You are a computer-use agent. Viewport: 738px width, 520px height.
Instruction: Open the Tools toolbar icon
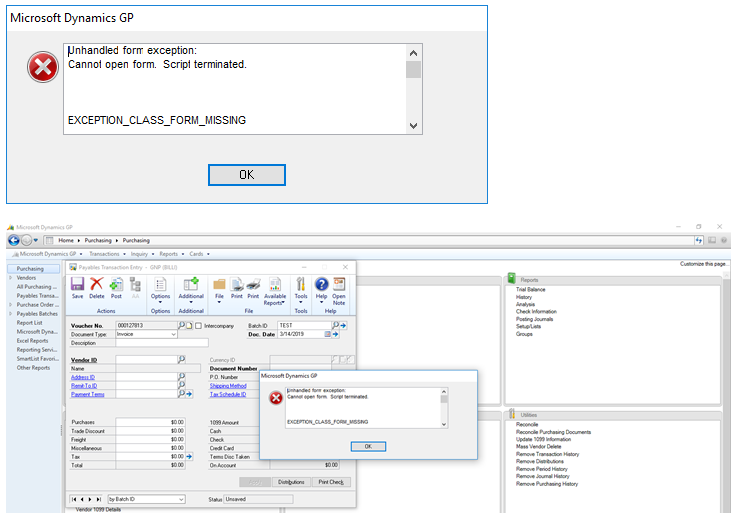click(301, 284)
